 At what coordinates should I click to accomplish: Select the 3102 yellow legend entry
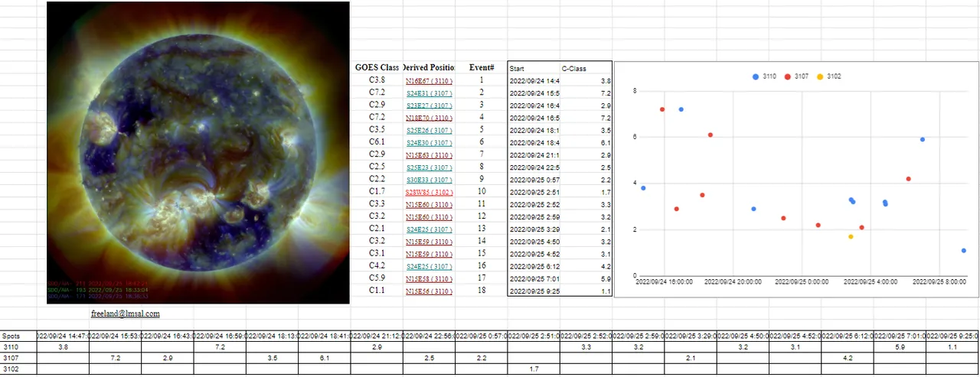(830, 76)
